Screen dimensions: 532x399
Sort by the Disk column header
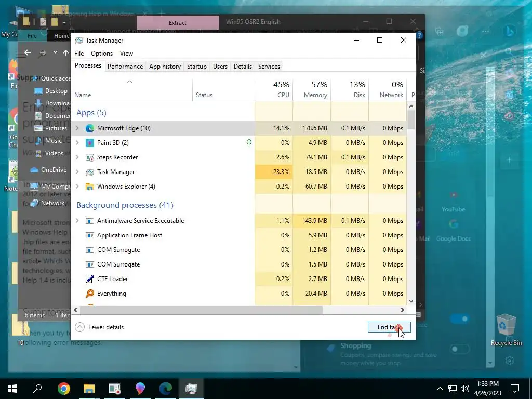point(350,89)
